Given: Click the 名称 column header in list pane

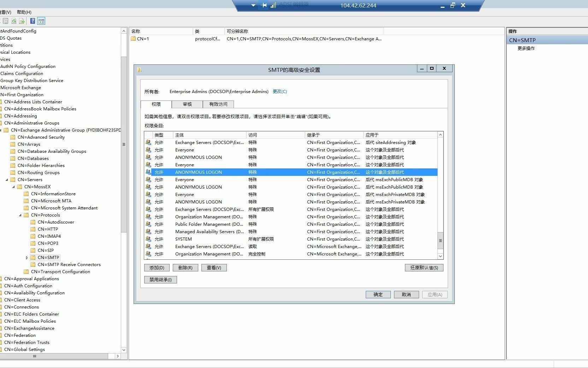Looking at the screenshot, I should point(161,31).
